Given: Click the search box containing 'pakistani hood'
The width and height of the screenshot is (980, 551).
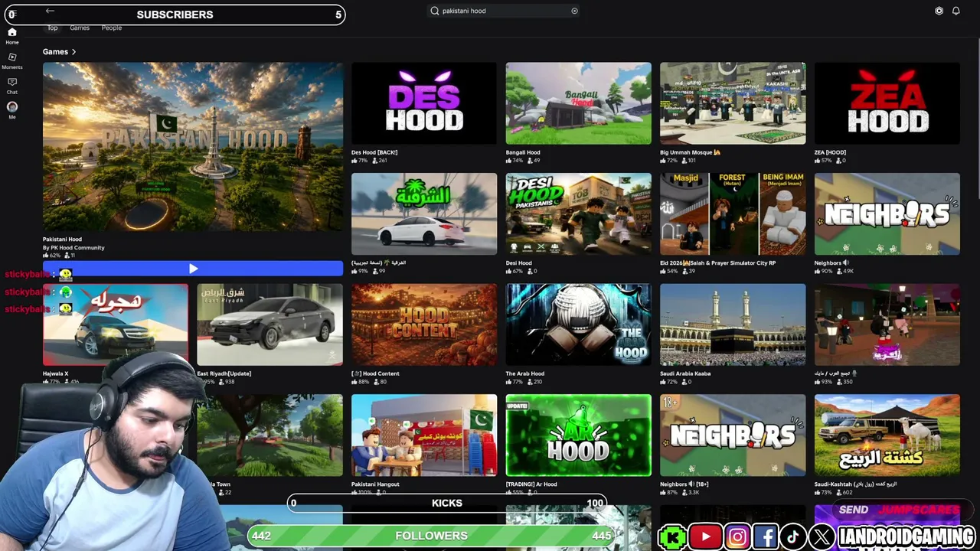Looking at the screenshot, I should pos(504,11).
